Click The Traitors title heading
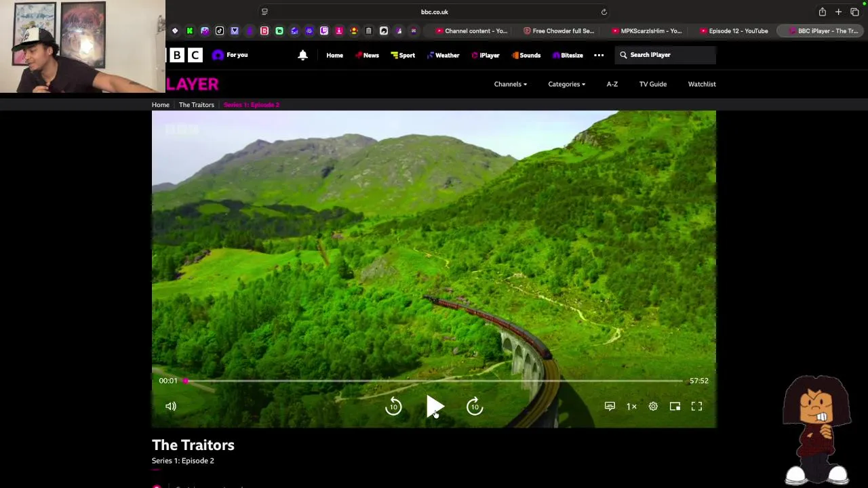Screen dimensions: 868x488 pyautogui.click(x=193, y=445)
